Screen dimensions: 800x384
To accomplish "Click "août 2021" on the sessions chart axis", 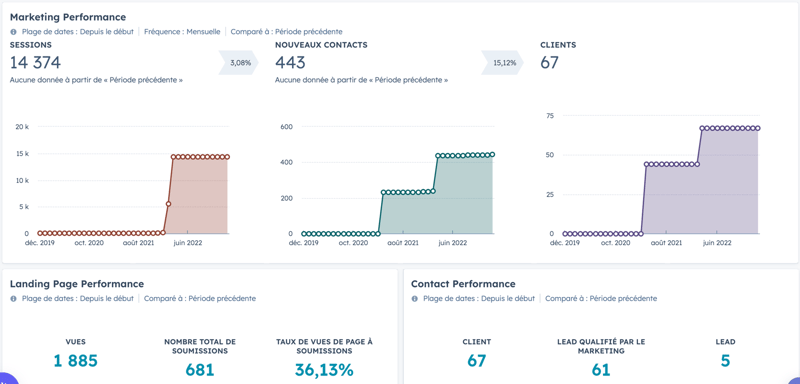I will 138,243.
